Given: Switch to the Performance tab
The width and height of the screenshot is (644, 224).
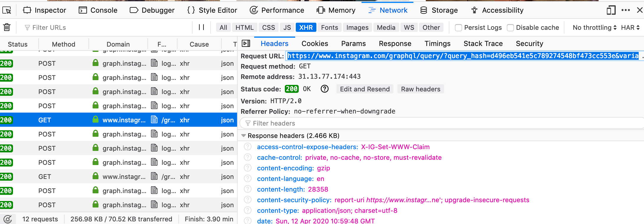Looking at the screenshot, I should (x=277, y=10).
